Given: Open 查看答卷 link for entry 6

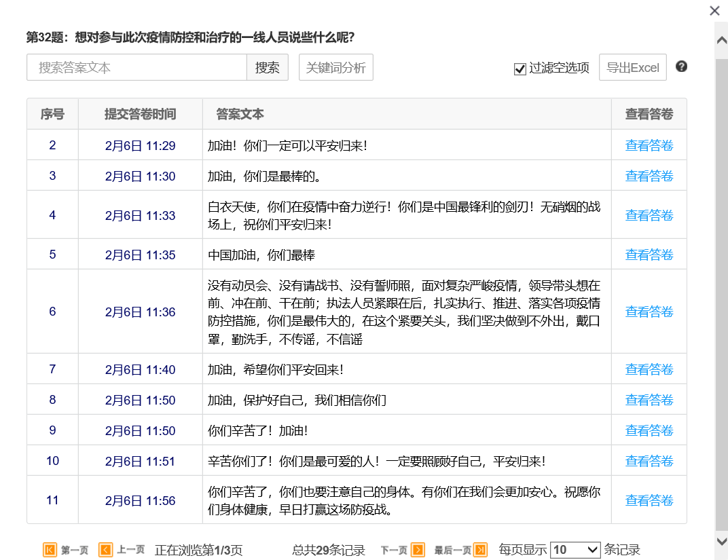Looking at the screenshot, I should pos(649,312).
